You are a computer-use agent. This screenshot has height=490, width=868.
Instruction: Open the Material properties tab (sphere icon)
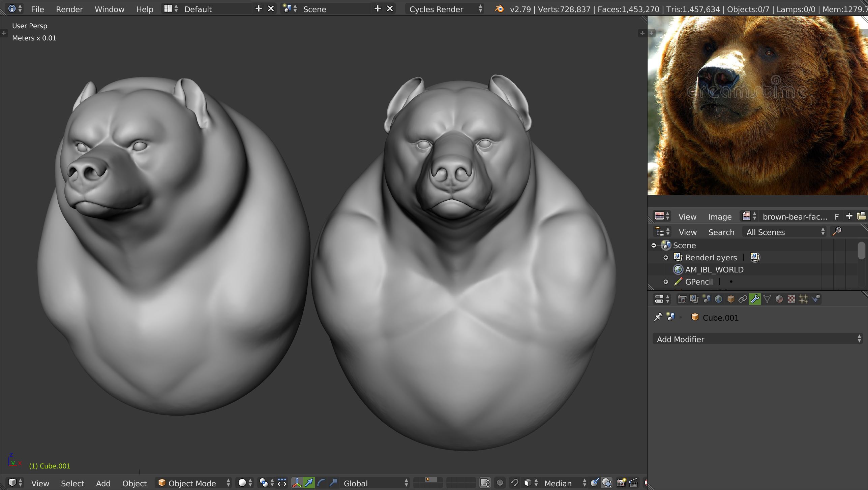point(779,299)
